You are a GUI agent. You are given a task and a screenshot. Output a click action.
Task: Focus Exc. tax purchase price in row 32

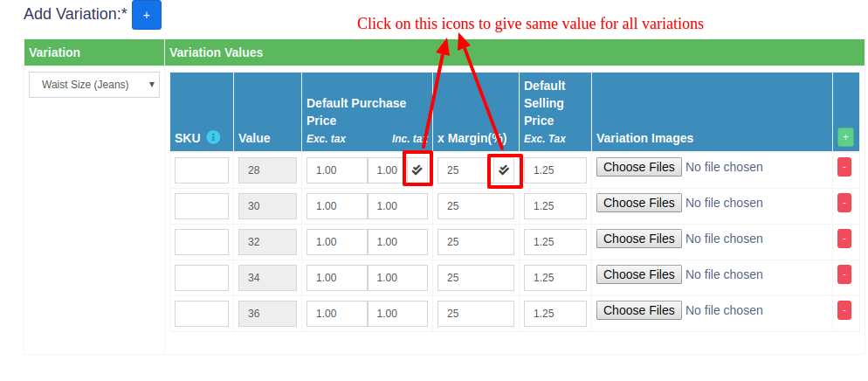point(336,242)
